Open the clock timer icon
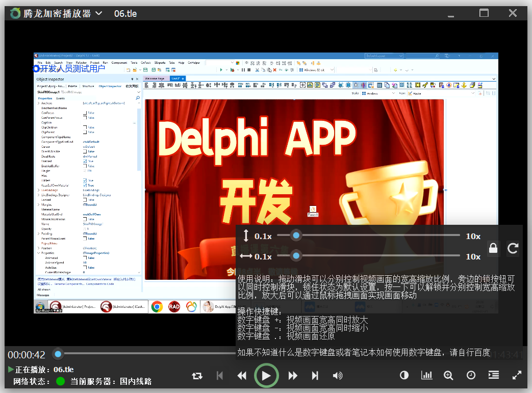 471,375
